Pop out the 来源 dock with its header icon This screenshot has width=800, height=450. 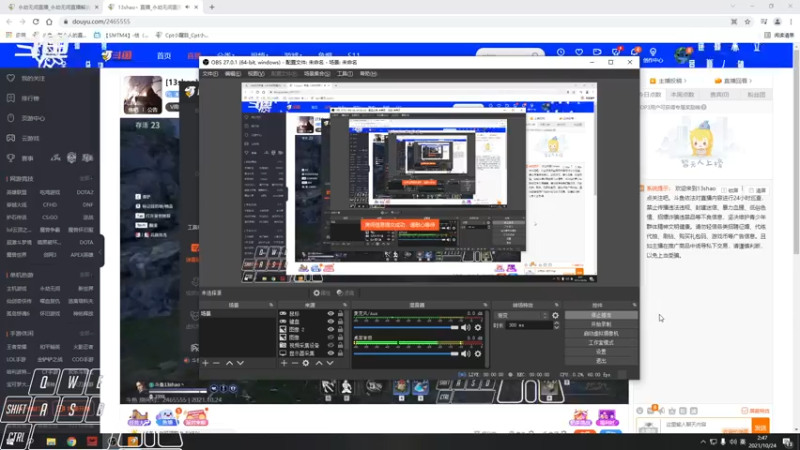click(345, 305)
